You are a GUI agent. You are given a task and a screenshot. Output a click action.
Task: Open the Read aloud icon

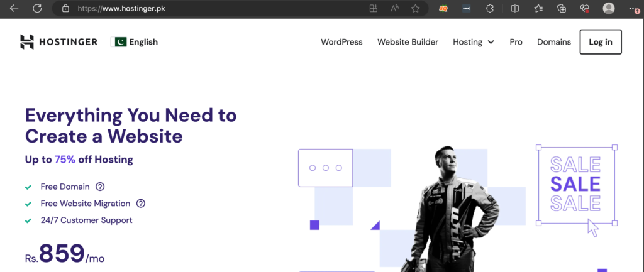point(395,8)
